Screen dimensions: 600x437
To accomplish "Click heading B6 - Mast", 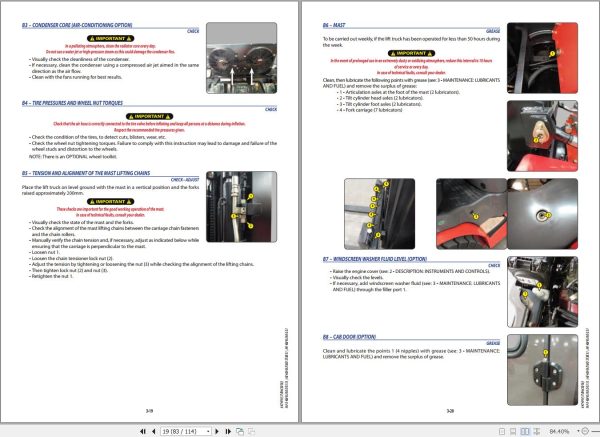I will (334, 25).
